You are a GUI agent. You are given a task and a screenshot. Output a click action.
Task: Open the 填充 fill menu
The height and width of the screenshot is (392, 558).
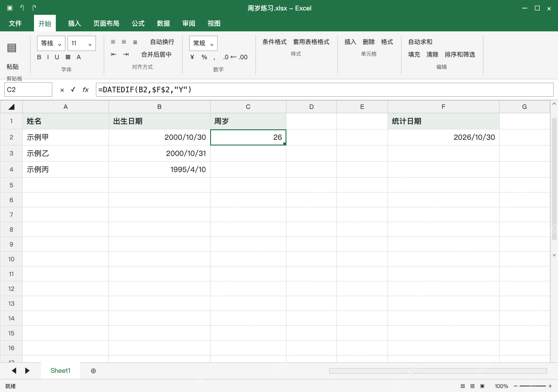(414, 54)
